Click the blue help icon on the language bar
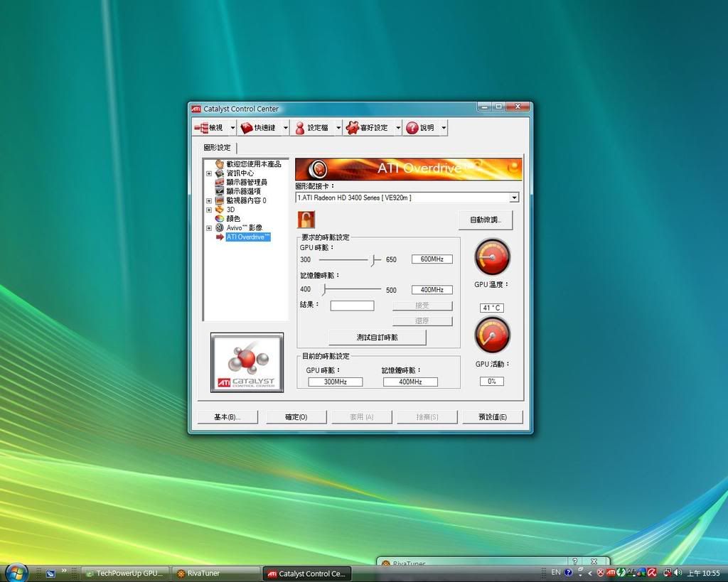Viewport: 728px width, 582px height. click(x=568, y=573)
